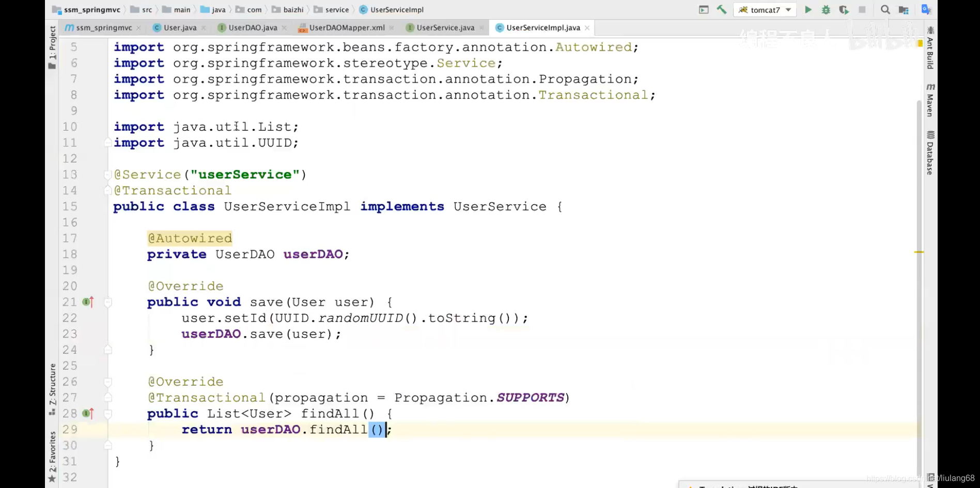Close the UserService.java tab

pyautogui.click(x=481, y=28)
